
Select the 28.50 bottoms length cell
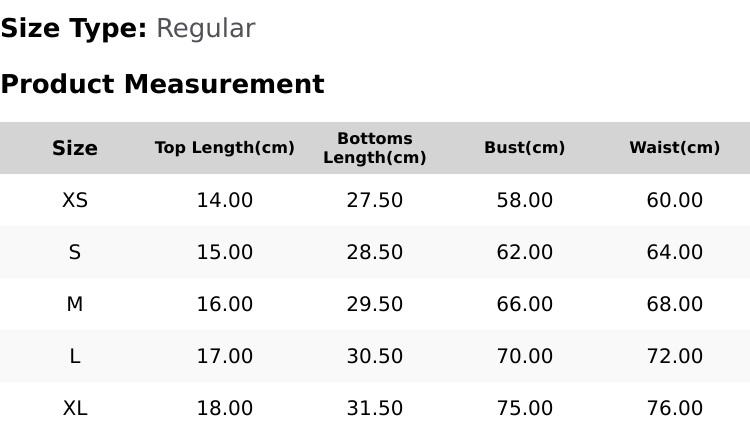[x=375, y=252]
